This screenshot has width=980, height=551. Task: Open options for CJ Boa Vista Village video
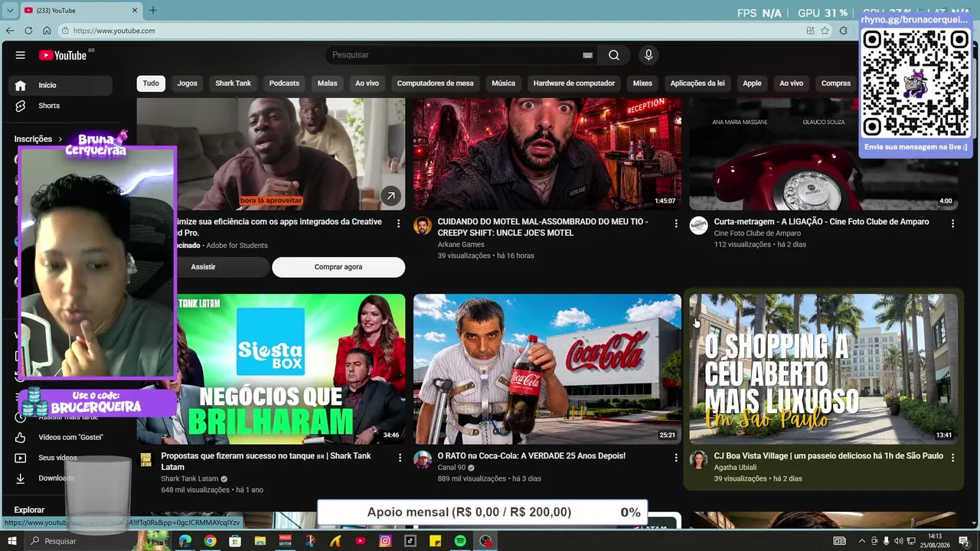pyautogui.click(x=952, y=458)
